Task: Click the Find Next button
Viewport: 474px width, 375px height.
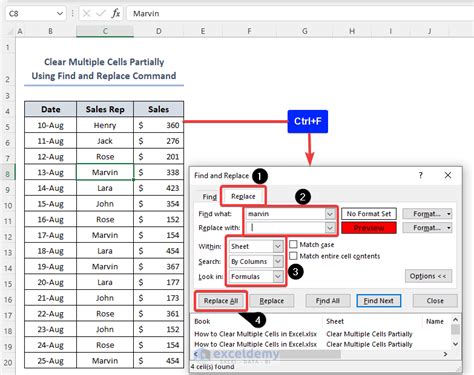Action: (378, 301)
